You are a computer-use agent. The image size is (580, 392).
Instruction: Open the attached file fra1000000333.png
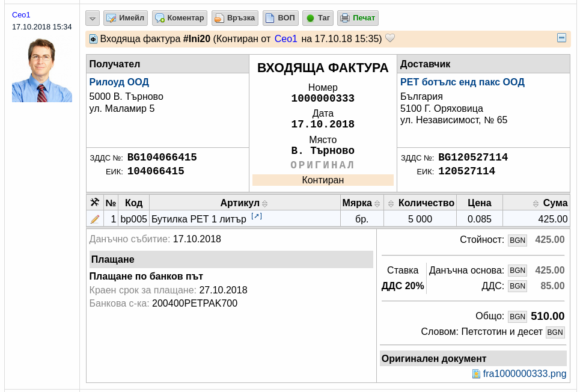pos(525,373)
